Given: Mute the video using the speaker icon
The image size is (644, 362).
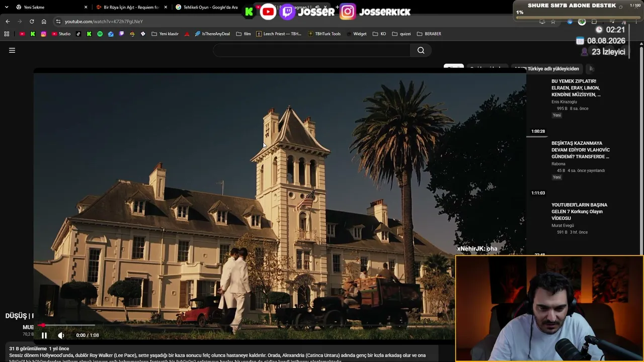Looking at the screenshot, I should click(61, 335).
